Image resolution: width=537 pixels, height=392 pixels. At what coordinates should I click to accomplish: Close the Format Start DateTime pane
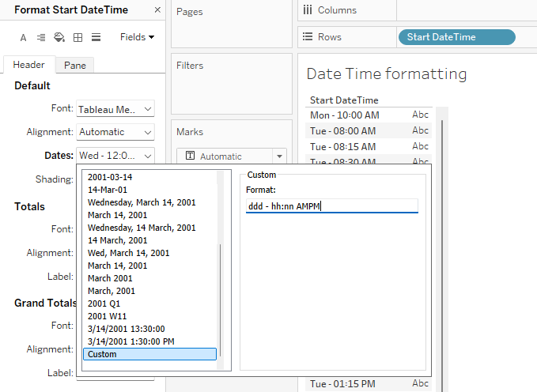pyautogui.click(x=157, y=10)
